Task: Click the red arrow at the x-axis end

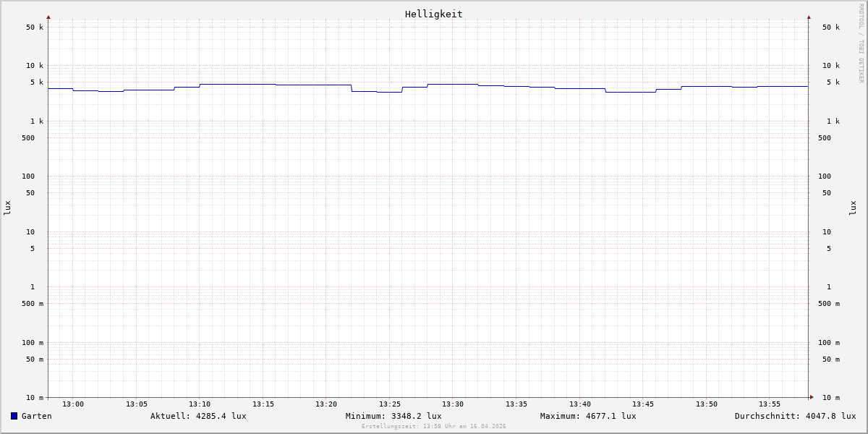Action: pos(812,397)
